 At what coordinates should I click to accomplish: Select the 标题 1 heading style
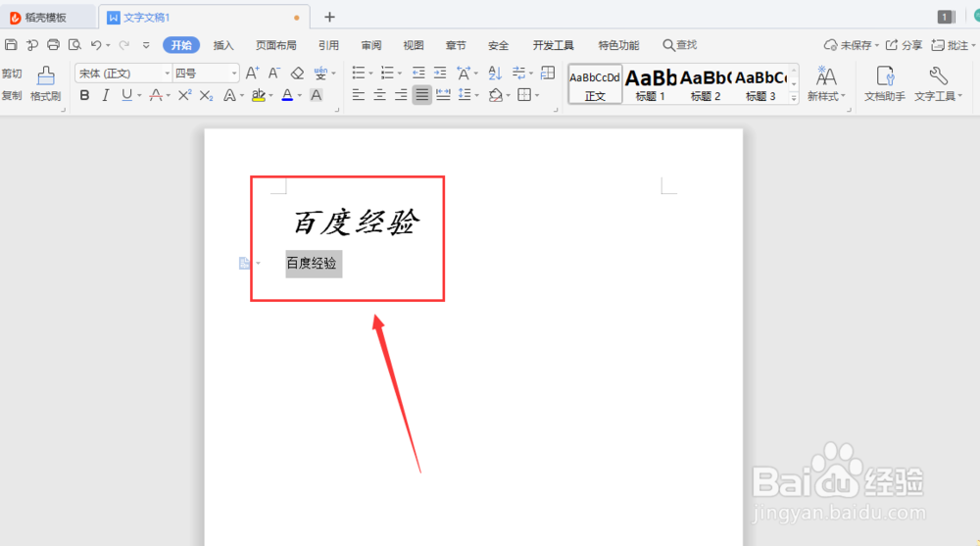[650, 83]
